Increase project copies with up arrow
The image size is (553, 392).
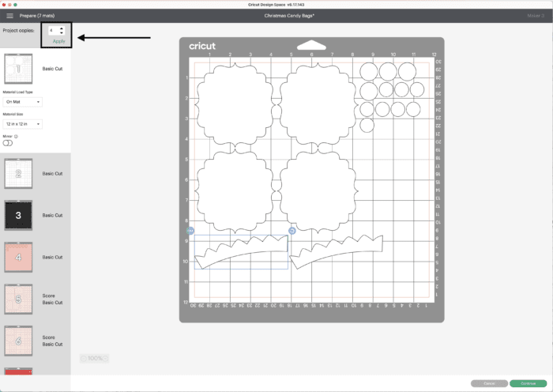pyautogui.click(x=62, y=28)
